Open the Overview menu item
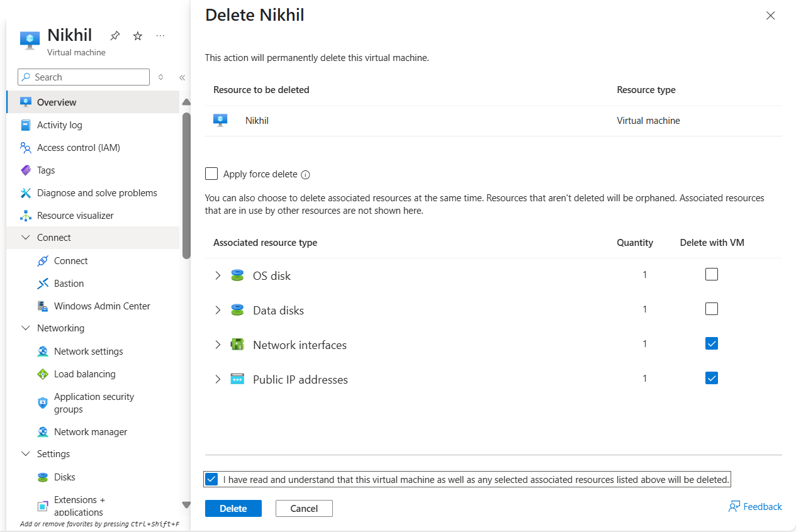Image resolution: width=796 pixels, height=532 pixels. pyautogui.click(x=93, y=103)
